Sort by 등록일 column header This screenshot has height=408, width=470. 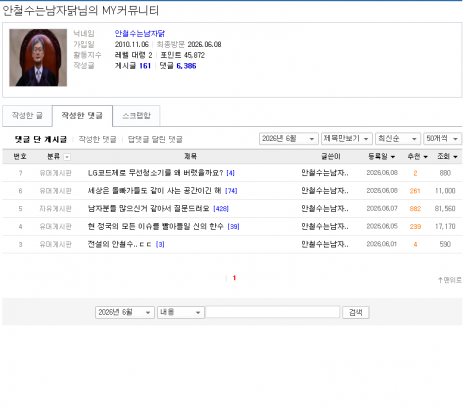pos(381,156)
